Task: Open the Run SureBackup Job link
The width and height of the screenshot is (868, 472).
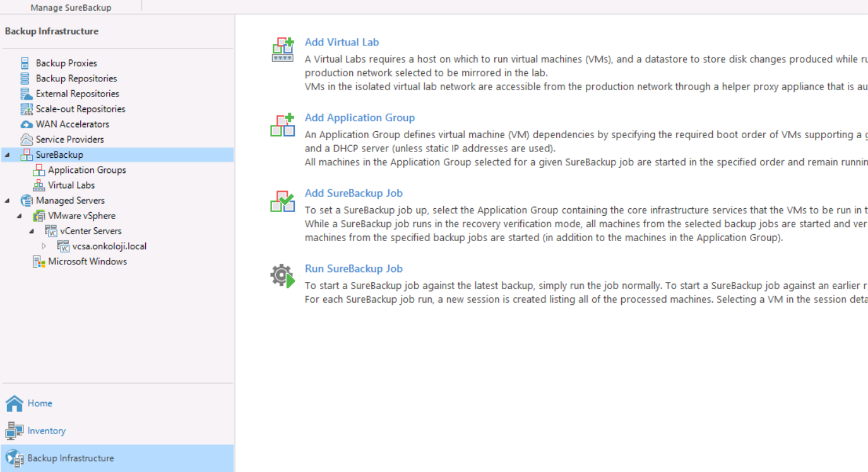Action: [354, 269]
